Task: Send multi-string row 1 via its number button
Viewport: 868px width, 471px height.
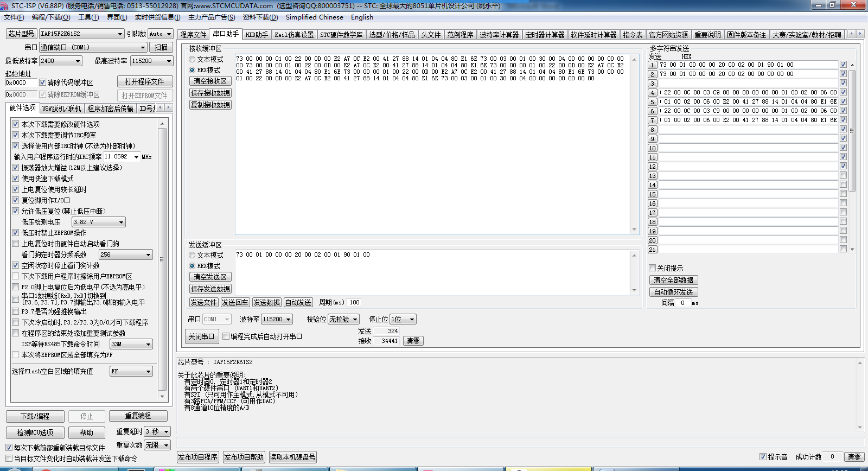Action: 653,65
